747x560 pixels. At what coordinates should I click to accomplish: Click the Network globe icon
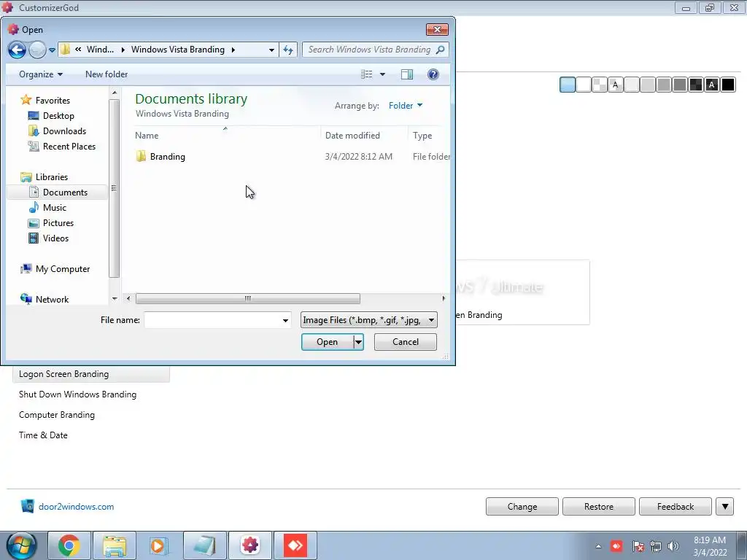pyautogui.click(x=26, y=299)
